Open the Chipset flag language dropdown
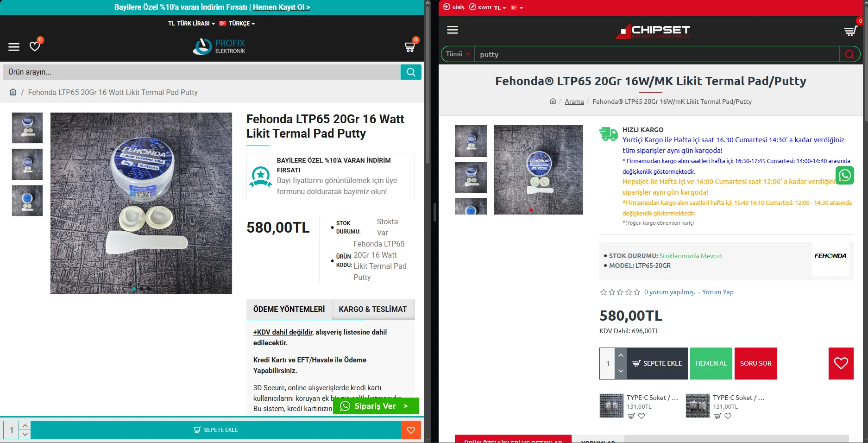This screenshot has height=443, width=868. [x=517, y=8]
